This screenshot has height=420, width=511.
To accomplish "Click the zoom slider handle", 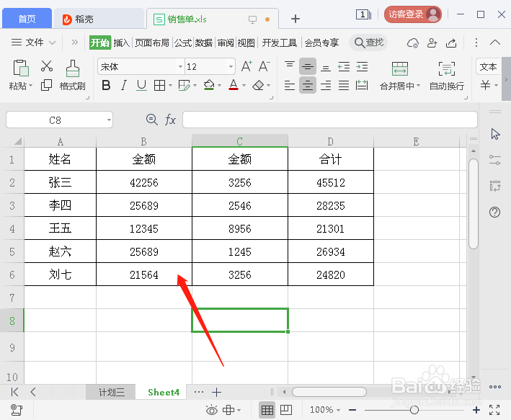I will (x=414, y=410).
